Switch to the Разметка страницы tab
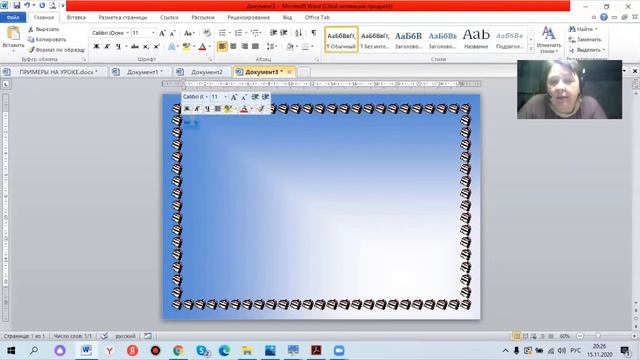The image size is (640, 360). tap(123, 18)
